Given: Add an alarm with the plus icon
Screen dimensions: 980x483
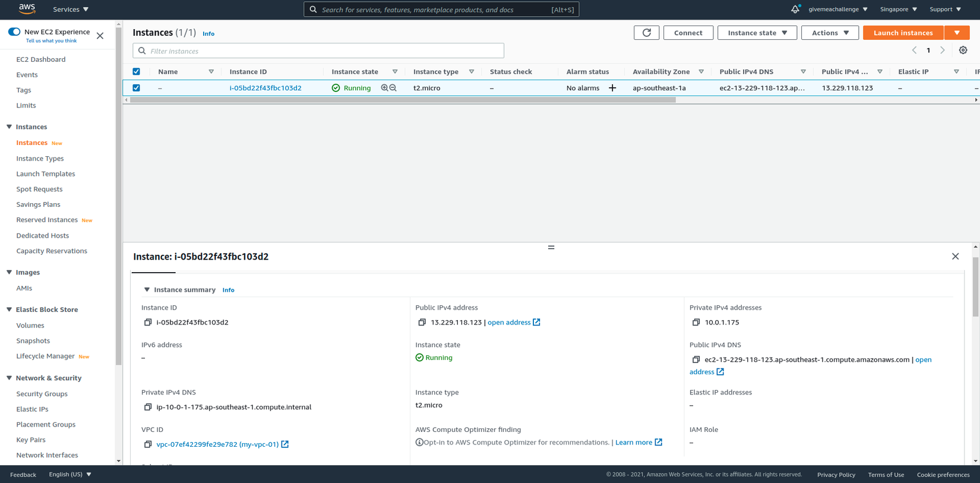Looking at the screenshot, I should click(612, 88).
